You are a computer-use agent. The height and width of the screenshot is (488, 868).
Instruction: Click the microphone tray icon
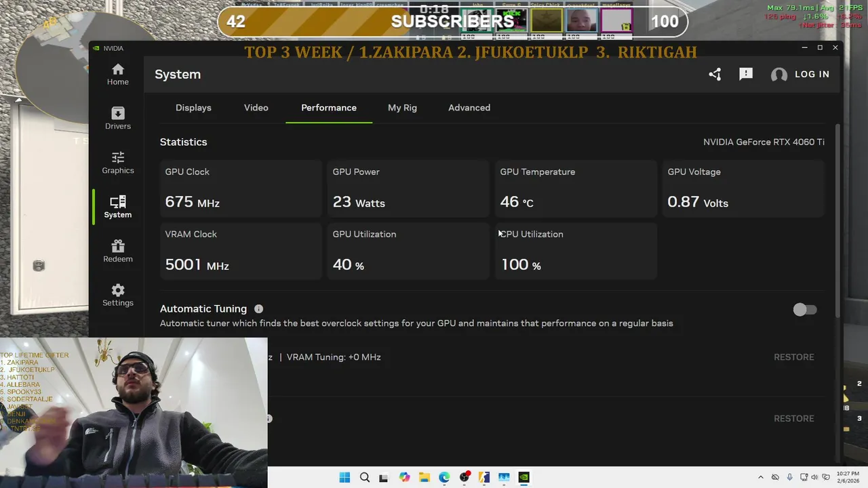(x=789, y=477)
